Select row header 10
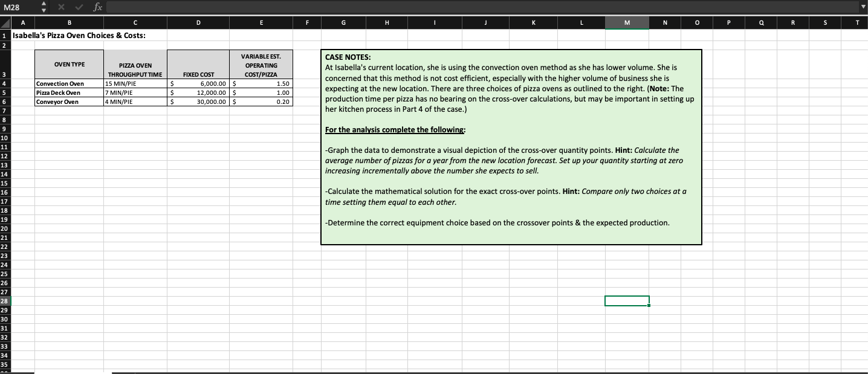Viewport: 868px width, 374px height. (x=5, y=138)
